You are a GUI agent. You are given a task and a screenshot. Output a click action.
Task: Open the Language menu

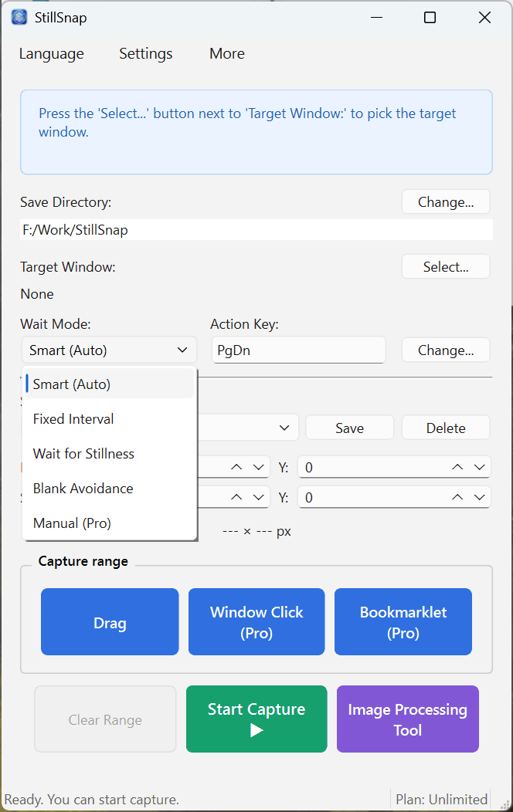tap(51, 54)
